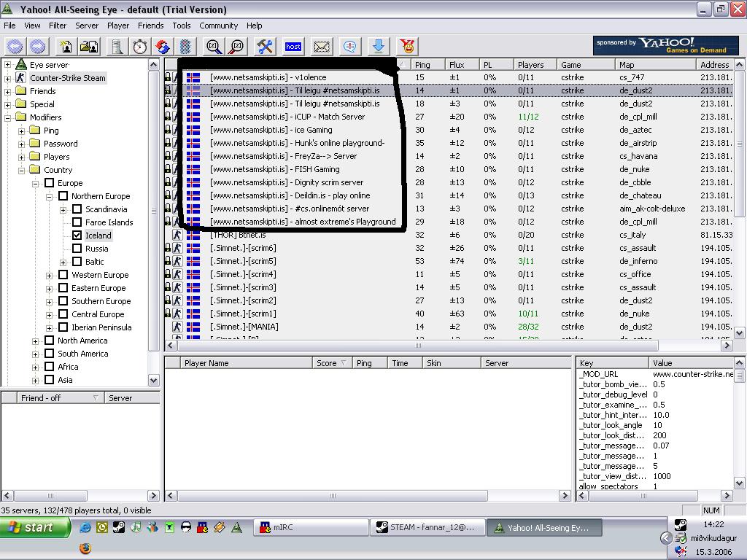The height and width of the screenshot is (560, 747).
Task: Launch Firefox from the quick launch bar
Action: 85,548
